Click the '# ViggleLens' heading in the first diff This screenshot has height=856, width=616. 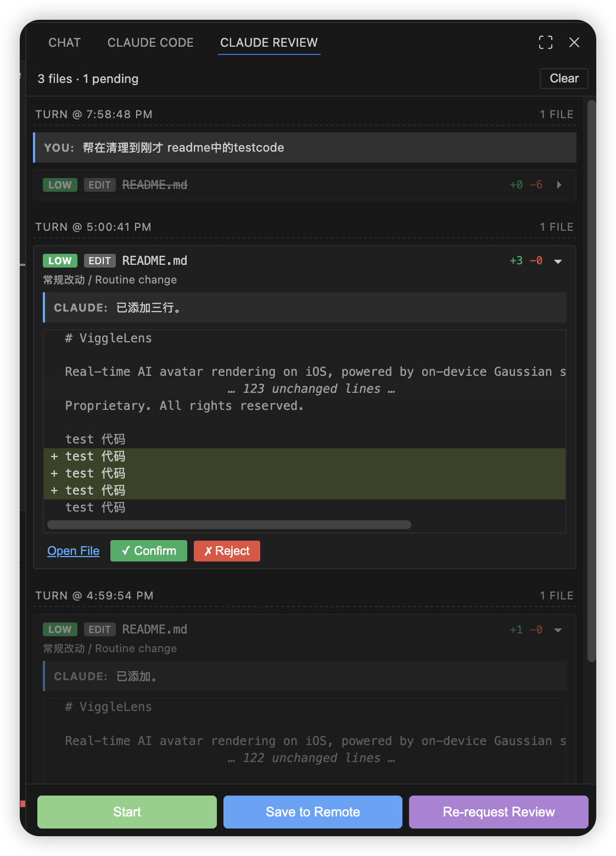(x=109, y=338)
